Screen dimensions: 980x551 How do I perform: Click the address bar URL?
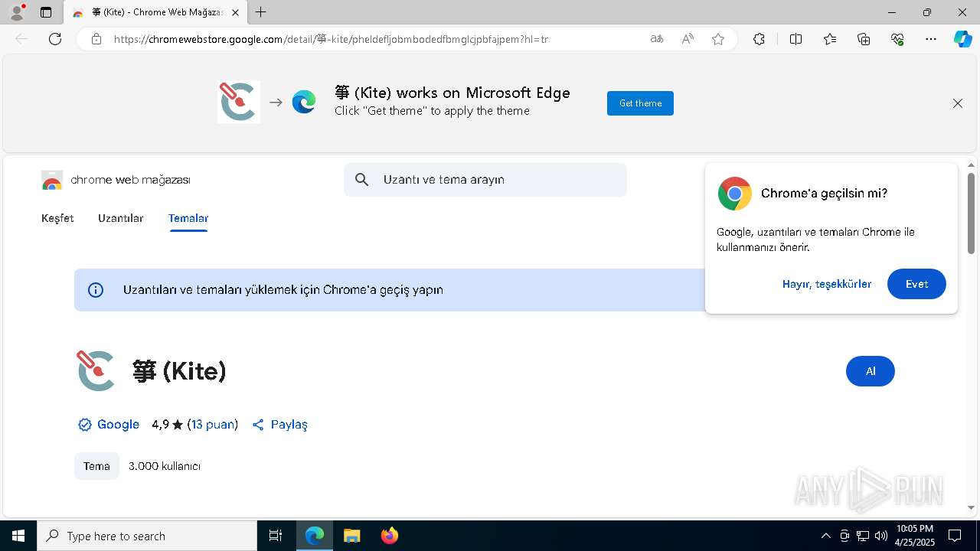[x=331, y=39]
